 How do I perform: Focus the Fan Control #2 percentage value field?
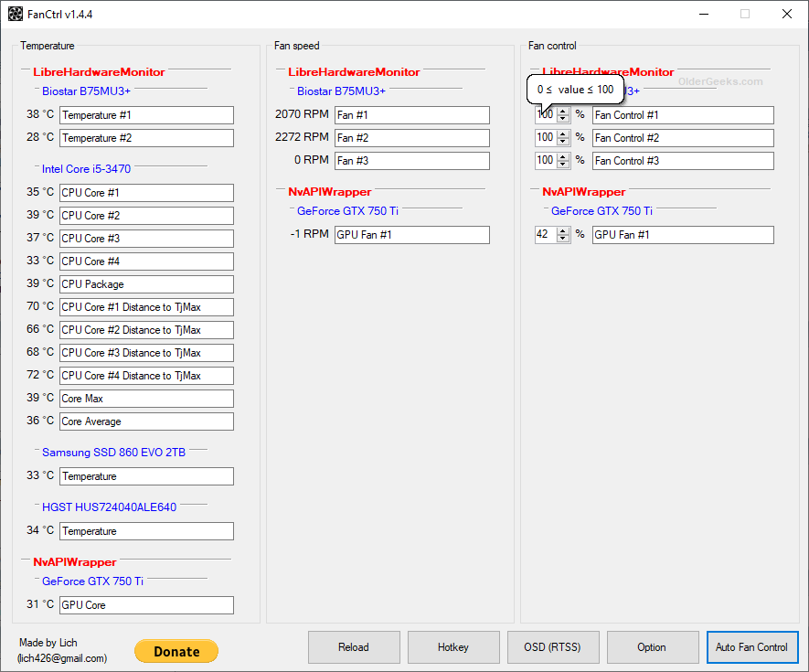click(546, 138)
